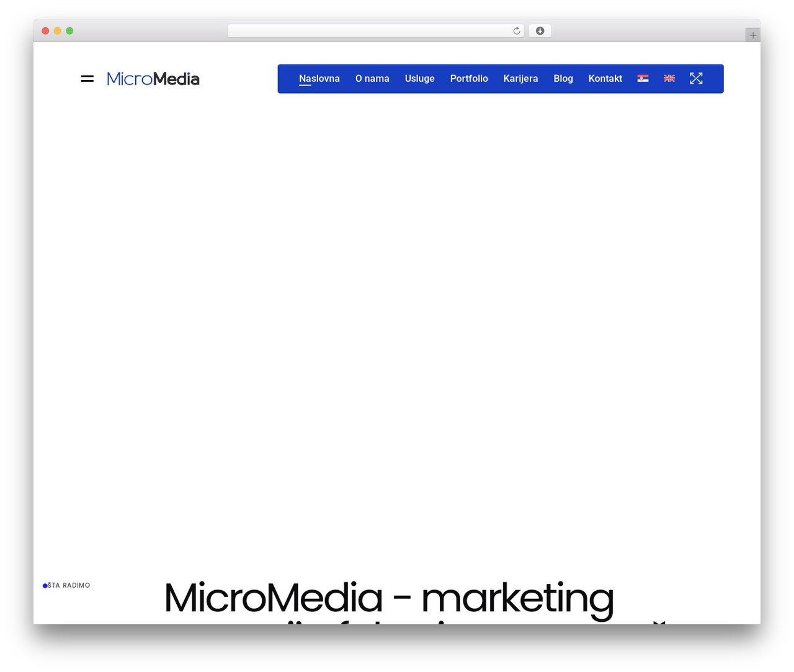Navigate to Portfolio
The width and height of the screenshot is (794, 672).
pyautogui.click(x=469, y=79)
